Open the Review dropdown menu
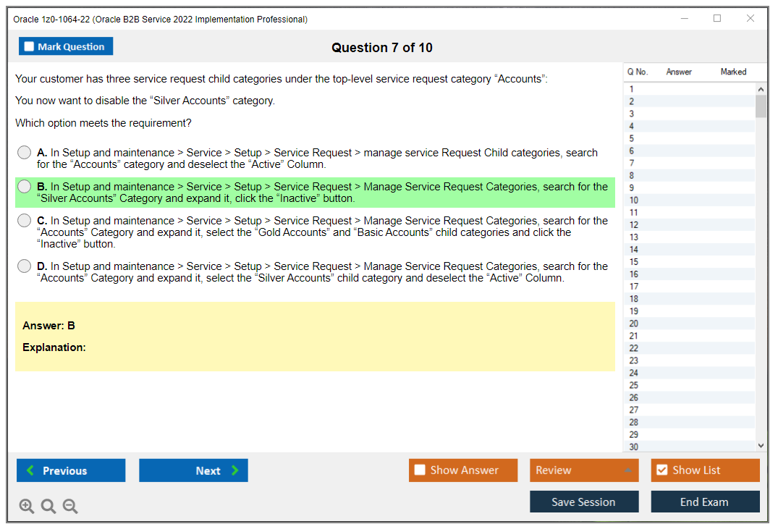Viewport: 778px width, 532px height. [x=583, y=470]
